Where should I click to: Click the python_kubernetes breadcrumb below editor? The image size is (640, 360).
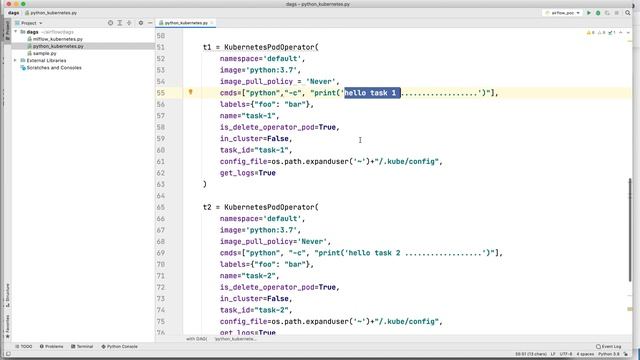tap(236, 339)
